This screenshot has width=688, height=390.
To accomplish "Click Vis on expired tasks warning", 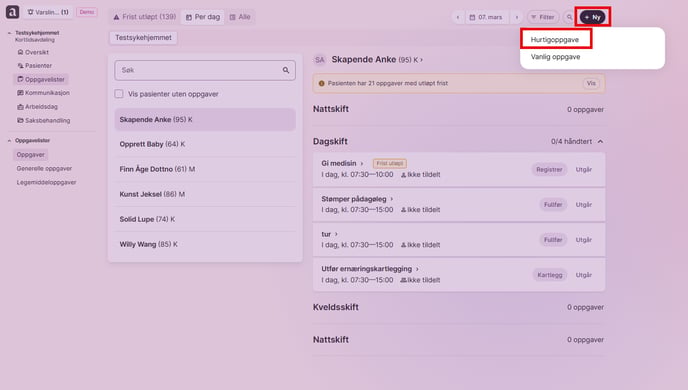I will coord(591,83).
